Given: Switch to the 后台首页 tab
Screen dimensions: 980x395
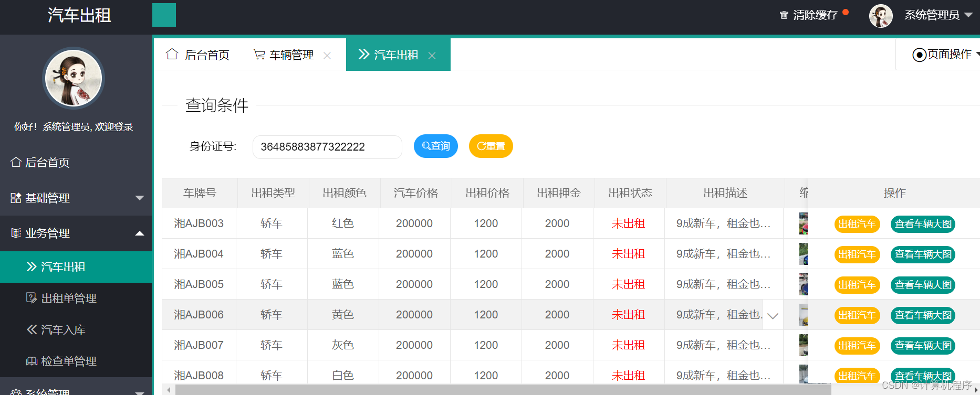Looking at the screenshot, I should 197,55.
